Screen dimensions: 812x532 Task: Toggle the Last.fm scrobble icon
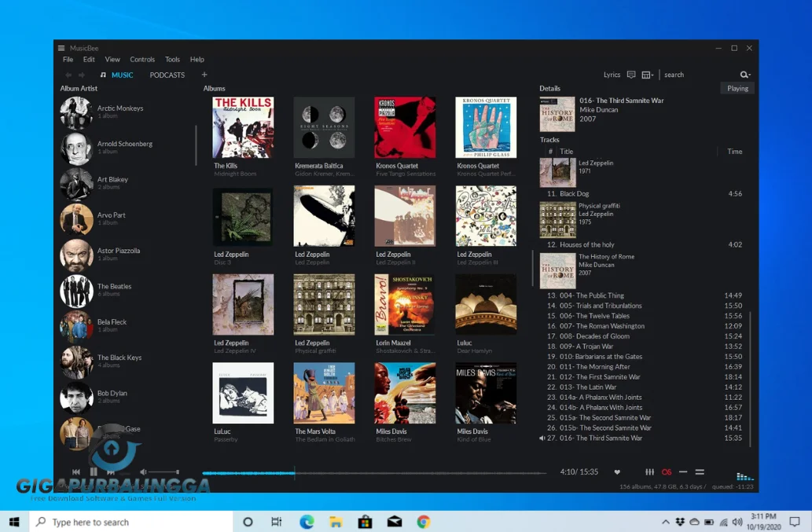click(667, 472)
